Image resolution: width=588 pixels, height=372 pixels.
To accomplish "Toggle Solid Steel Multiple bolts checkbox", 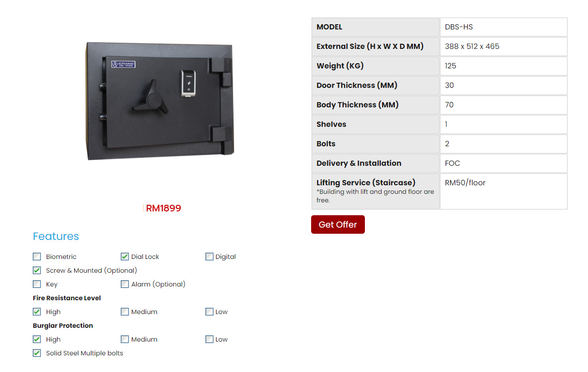I will click(x=37, y=353).
